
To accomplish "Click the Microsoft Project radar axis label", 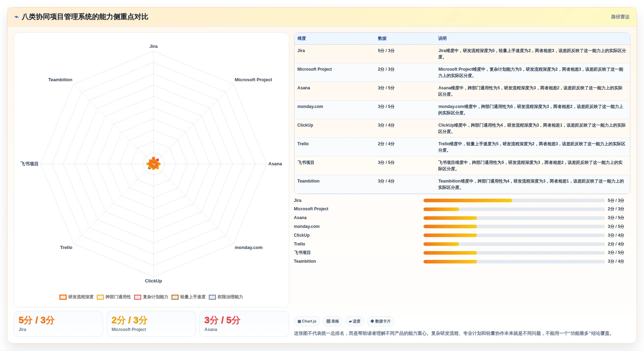I will coord(253,80).
